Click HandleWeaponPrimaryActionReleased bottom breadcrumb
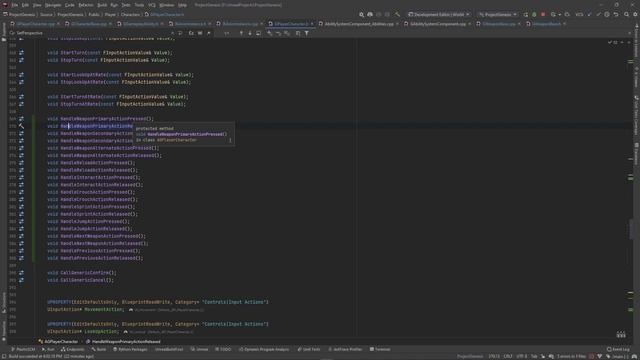 point(126,342)
